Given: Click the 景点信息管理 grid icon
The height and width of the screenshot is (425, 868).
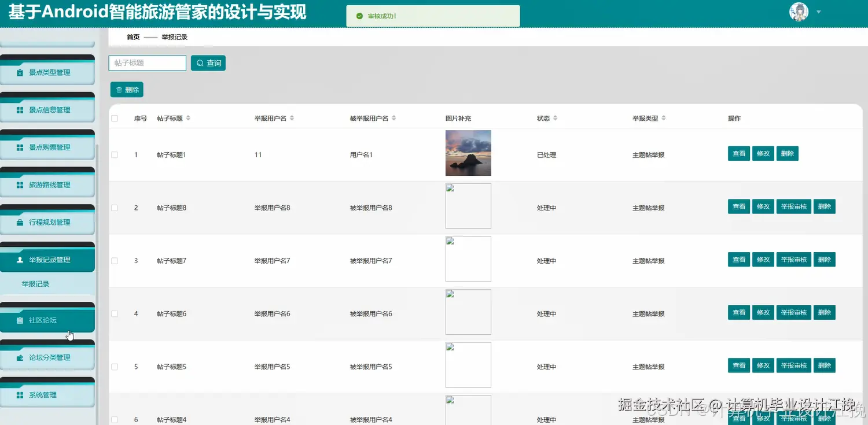Looking at the screenshot, I should click(21, 109).
